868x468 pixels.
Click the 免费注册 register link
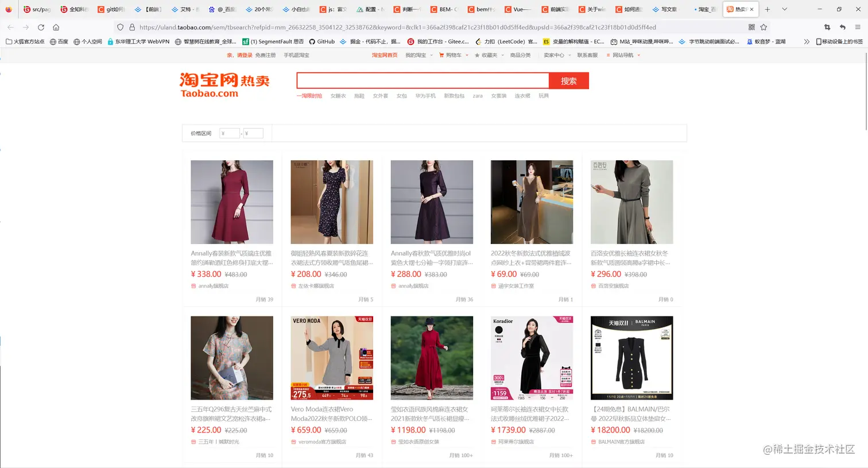[265, 55]
